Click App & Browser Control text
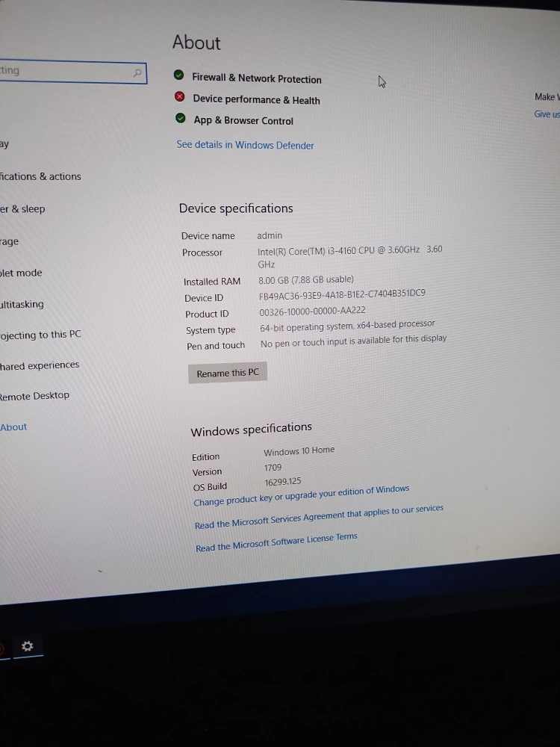 [243, 120]
